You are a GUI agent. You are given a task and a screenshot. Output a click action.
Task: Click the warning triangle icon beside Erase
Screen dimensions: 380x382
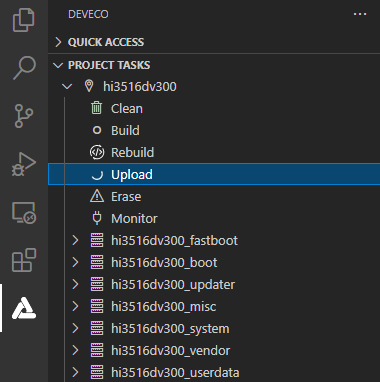tap(97, 196)
